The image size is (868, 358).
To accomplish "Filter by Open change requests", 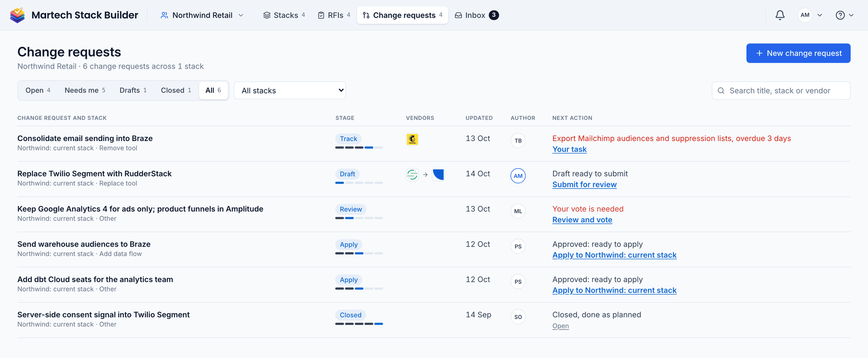I will point(38,90).
